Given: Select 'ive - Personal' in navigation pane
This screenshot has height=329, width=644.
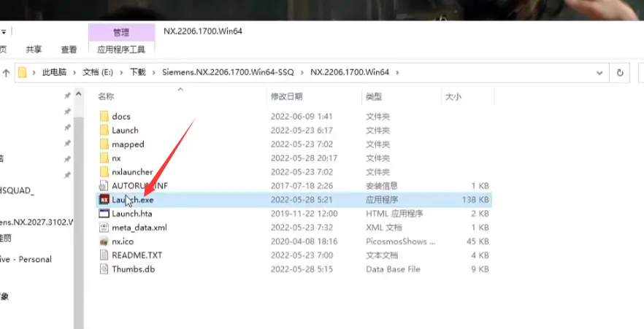Looking at the screenshot, I should pyautogui.click(x=26, y=259).
